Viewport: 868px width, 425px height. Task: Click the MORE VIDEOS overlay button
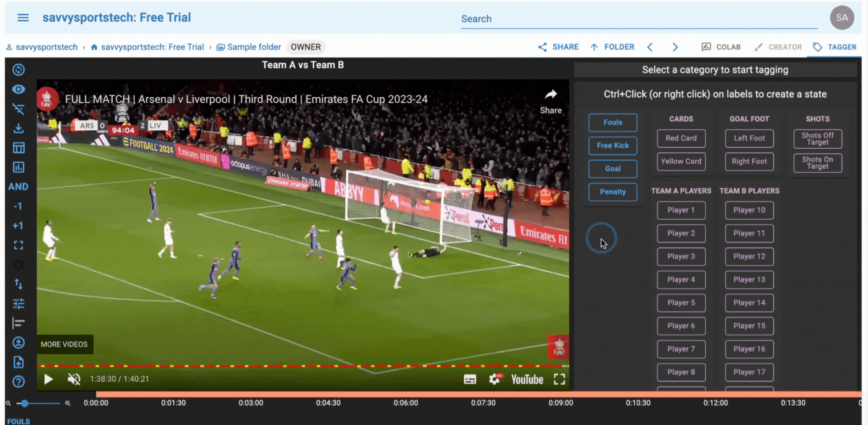coord(64,345)
